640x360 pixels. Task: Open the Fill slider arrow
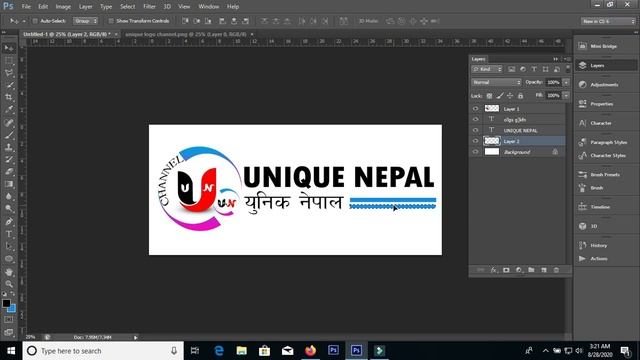(x=566, y=96)
